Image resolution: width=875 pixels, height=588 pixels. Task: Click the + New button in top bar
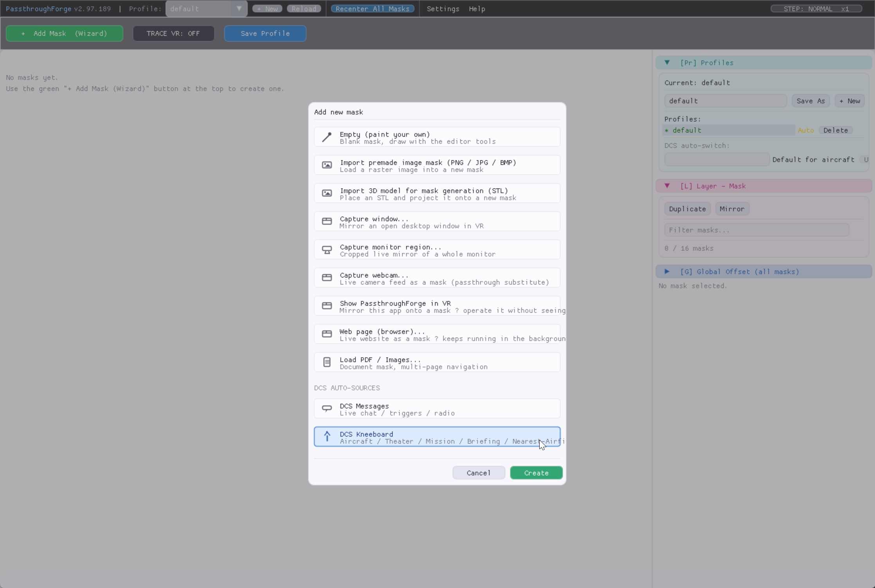pyautogui.click(x=267, y=9)
